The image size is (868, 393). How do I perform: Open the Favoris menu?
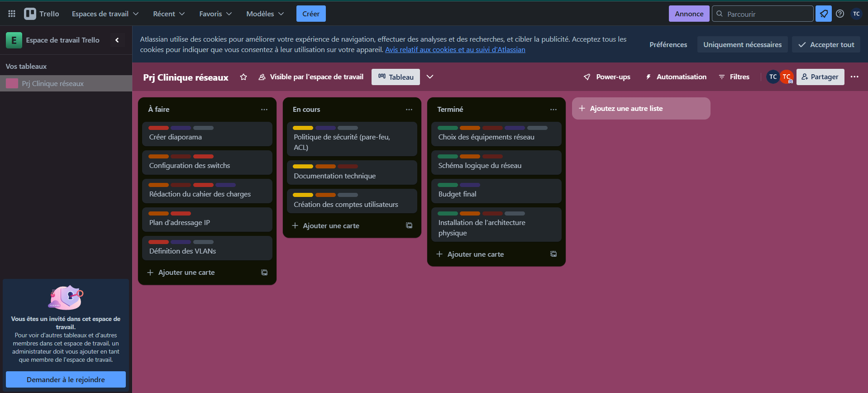[x=215, y=14]
